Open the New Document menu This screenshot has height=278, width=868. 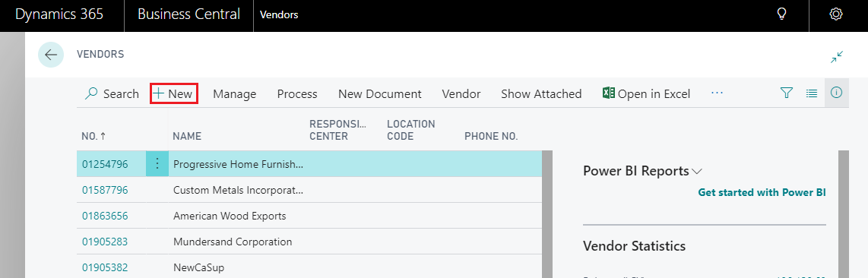coord(380,94)
